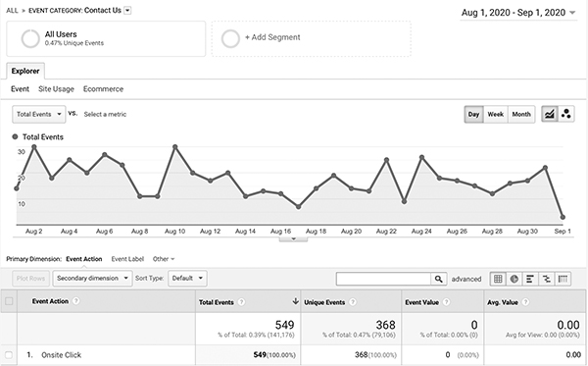Image resolution: width=588 pixels, height=366 pixels.
Task: Check the Onsite Click row checkbox
Action: click(x=9, y=355)
